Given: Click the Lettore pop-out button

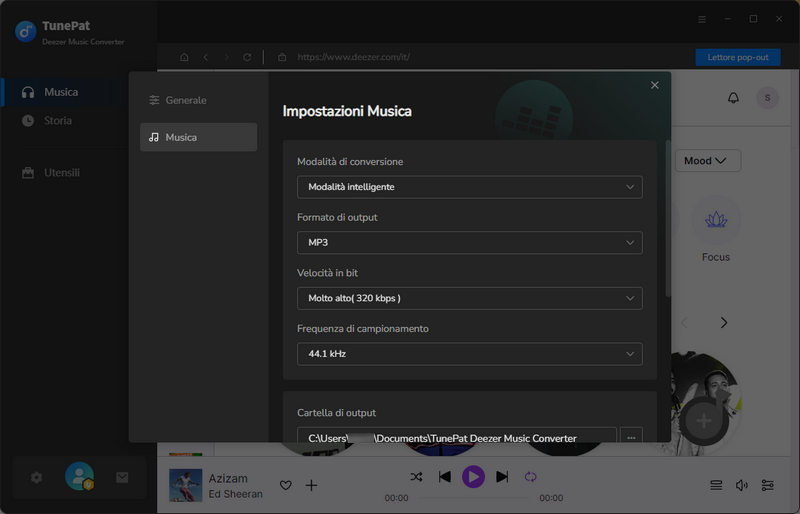Looking at the screenshot, I should coord(738,57).
